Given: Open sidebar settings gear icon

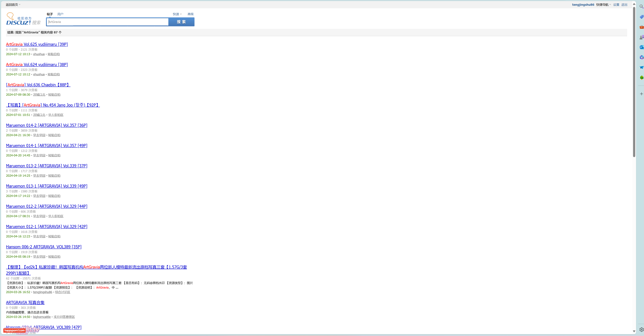Looking at the screenshot, I should [x=641, y=329].
